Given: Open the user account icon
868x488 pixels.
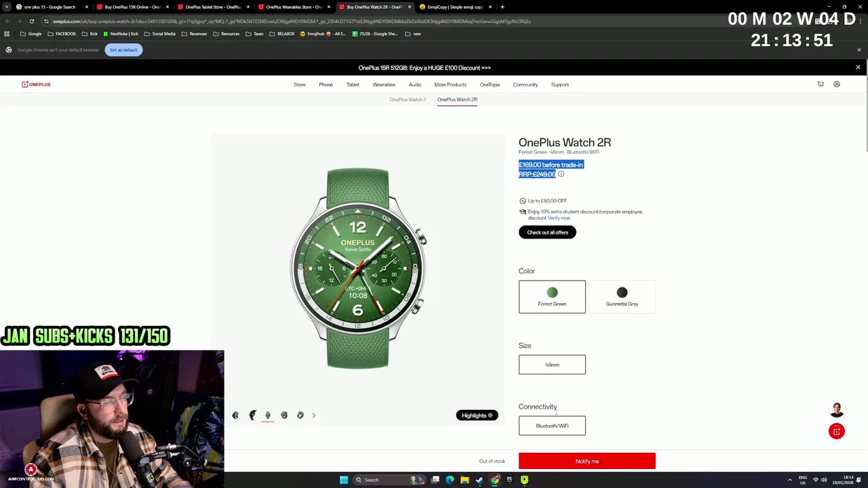Looking at the screenshot, I should point(837,84).
